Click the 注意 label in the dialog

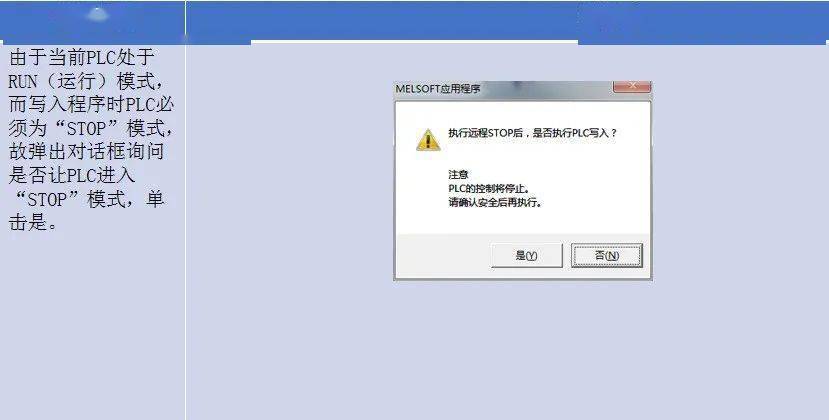coord(458,175)
